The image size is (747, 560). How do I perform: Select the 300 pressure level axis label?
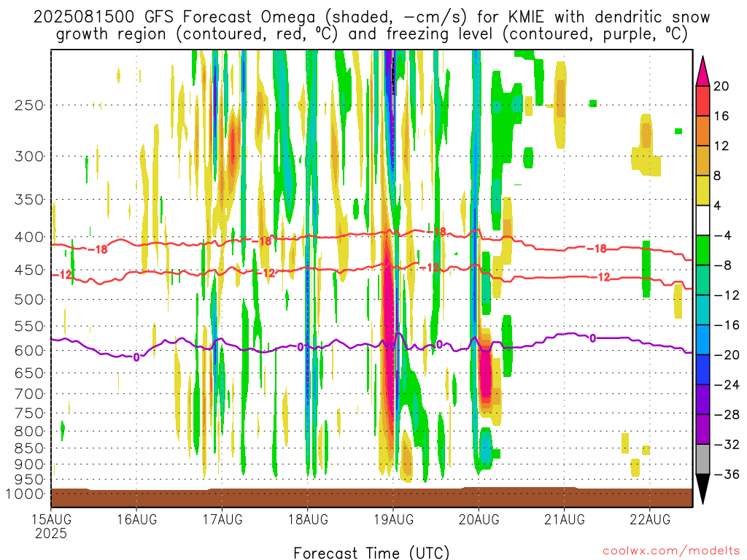(x=29, y=156)
